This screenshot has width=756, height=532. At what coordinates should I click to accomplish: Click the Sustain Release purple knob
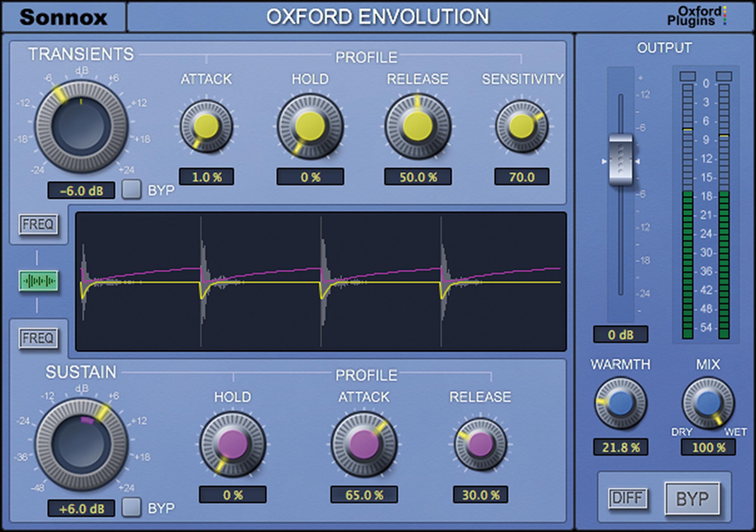click(480, 444)
